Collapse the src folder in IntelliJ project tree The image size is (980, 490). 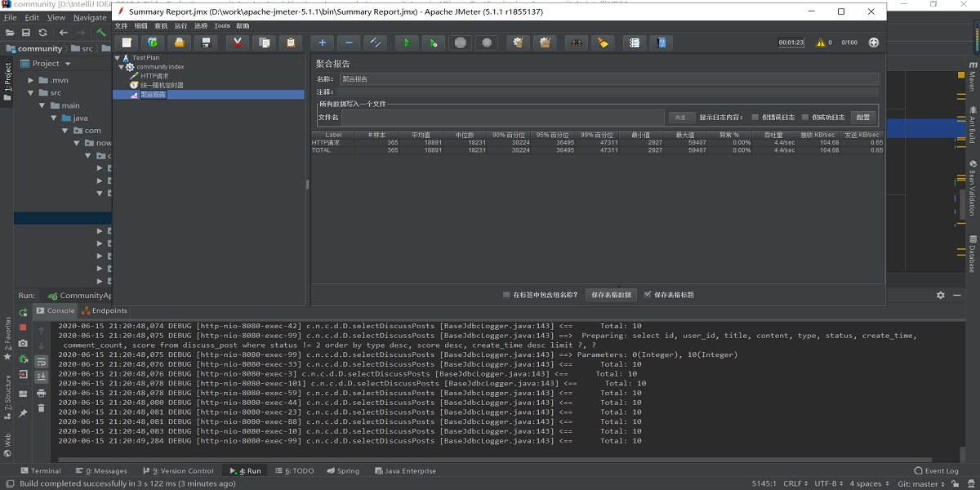[x=31, y=93]
